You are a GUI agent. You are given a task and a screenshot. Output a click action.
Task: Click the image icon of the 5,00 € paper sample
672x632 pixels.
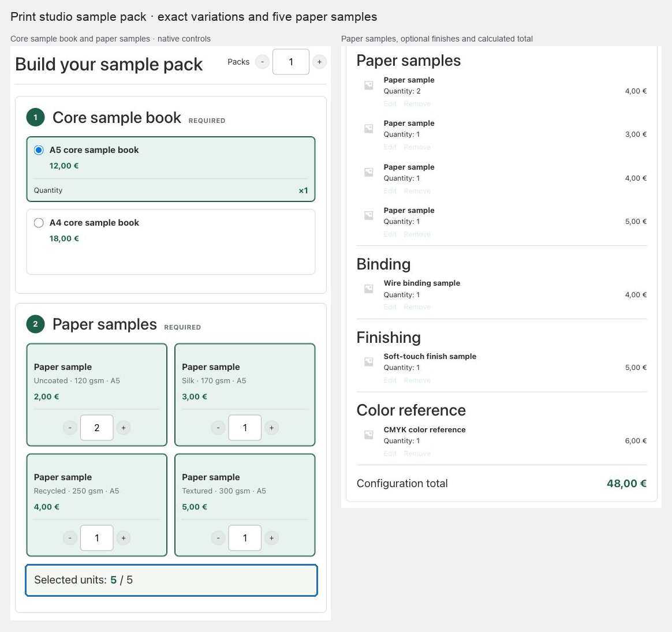(368, 215)
